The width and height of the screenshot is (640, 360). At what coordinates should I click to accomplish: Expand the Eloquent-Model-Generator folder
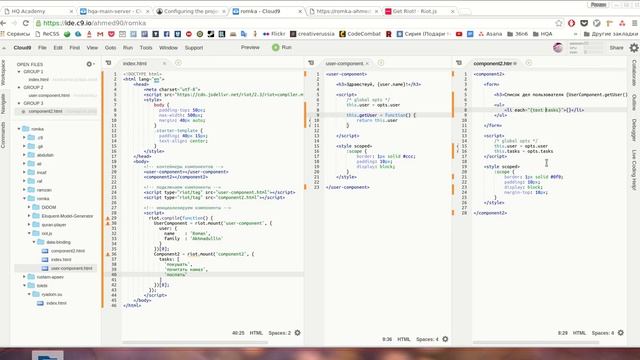point(29,216)
